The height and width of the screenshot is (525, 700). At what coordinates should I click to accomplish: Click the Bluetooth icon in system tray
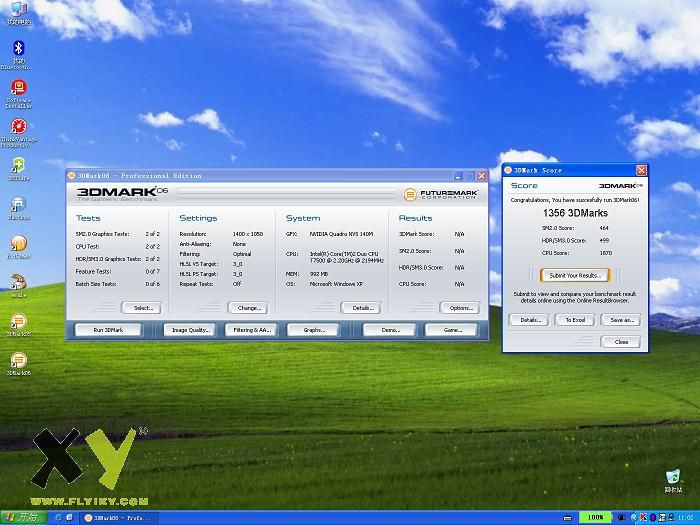click(x=653, y=517)
